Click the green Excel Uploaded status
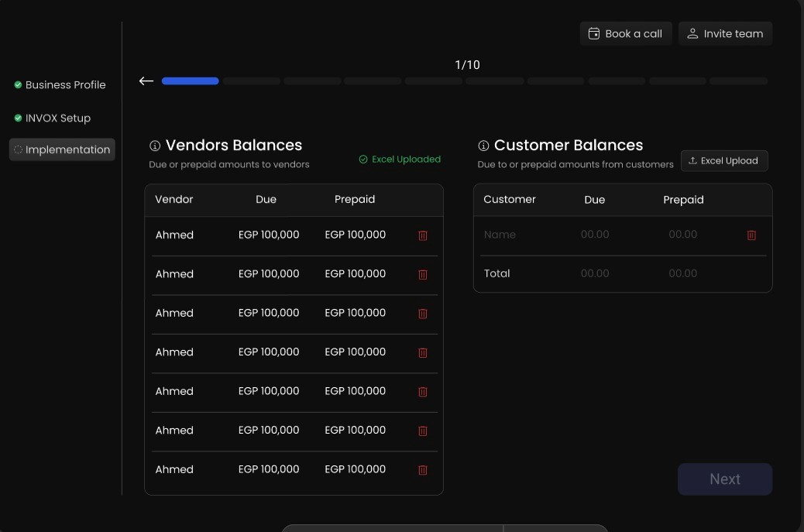Image resolution: width=804 pixels, height=532 pixels. point(400,160)
